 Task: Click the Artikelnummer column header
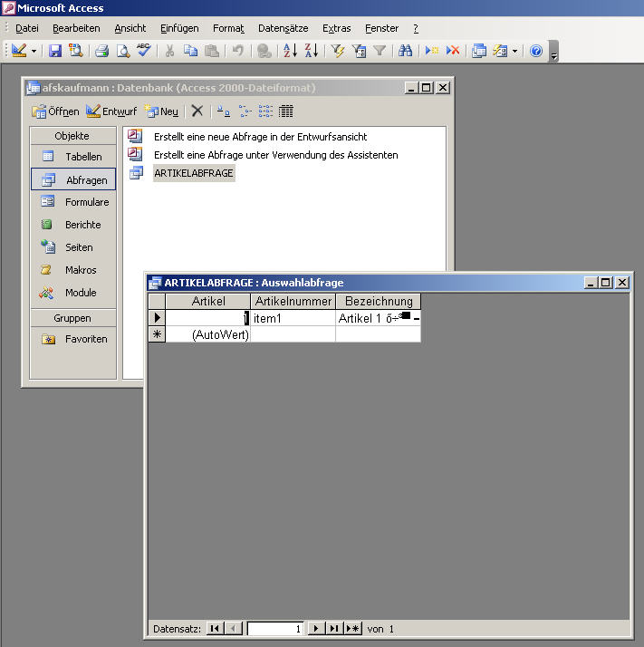click(x=293, y=301)
